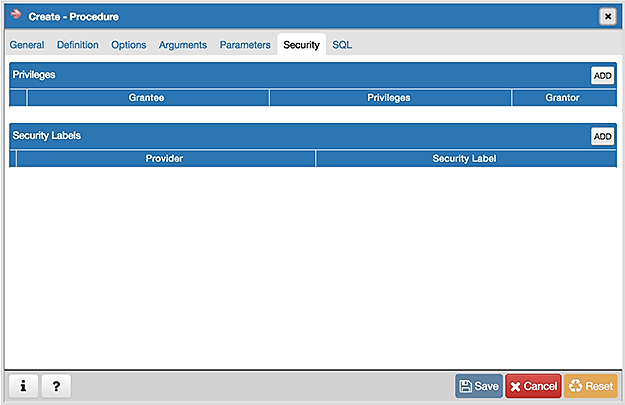The width and height of the screenshot is (625, 405).
Task: Open the Definition tab
Action: tap(78, 45)
